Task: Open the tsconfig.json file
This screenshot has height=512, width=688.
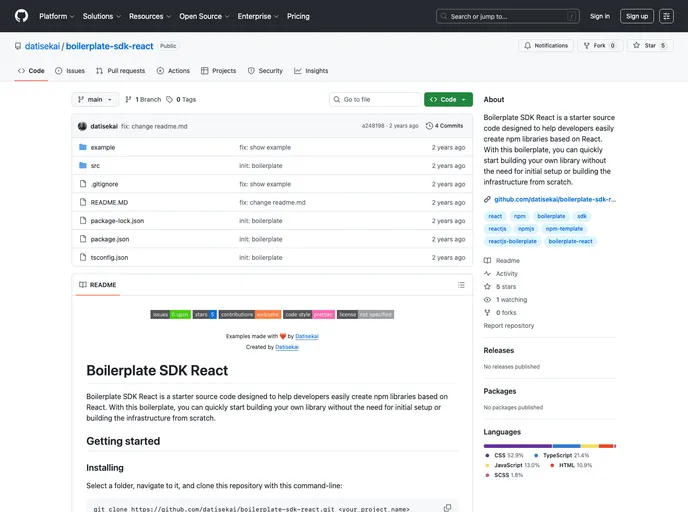Action: click(109, 258)
